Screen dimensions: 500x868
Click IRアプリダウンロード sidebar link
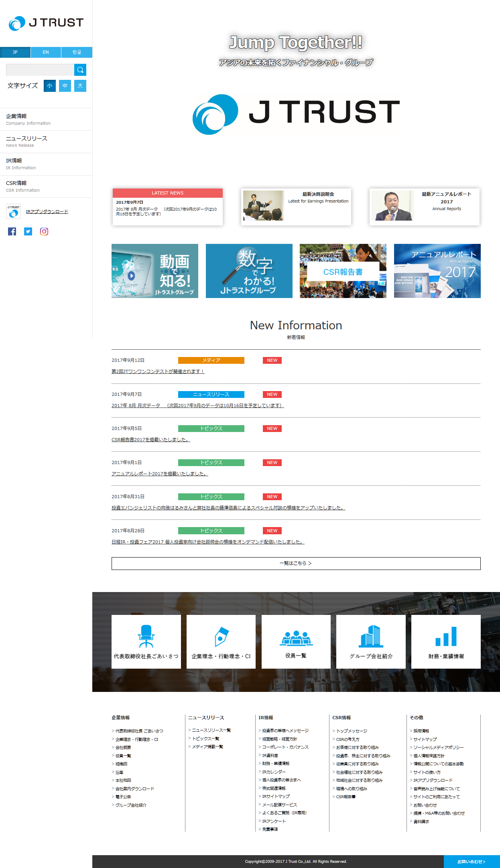pyautogui.click(x=47, y=211)
